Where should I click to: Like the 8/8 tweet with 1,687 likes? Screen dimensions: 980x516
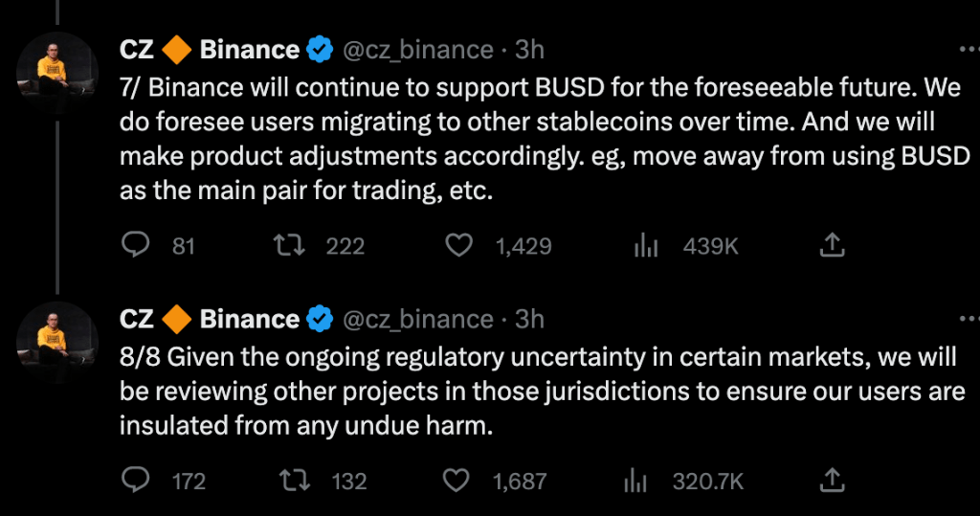point(460,480)
